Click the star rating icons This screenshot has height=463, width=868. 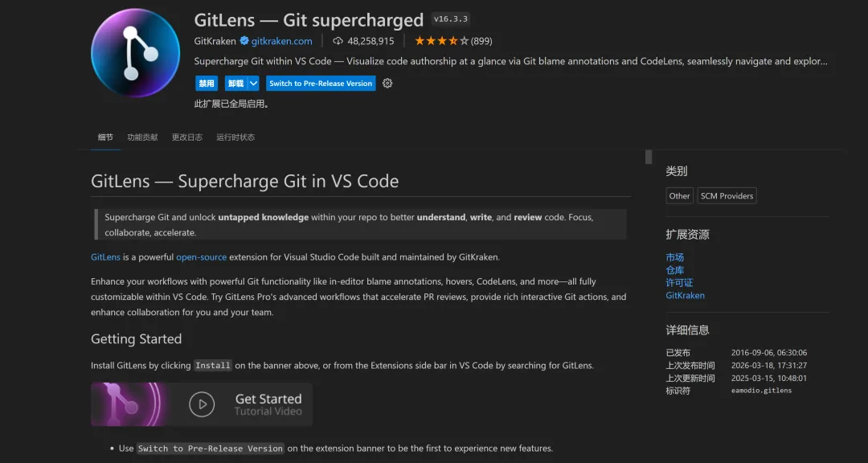click(x=441, y=41)
